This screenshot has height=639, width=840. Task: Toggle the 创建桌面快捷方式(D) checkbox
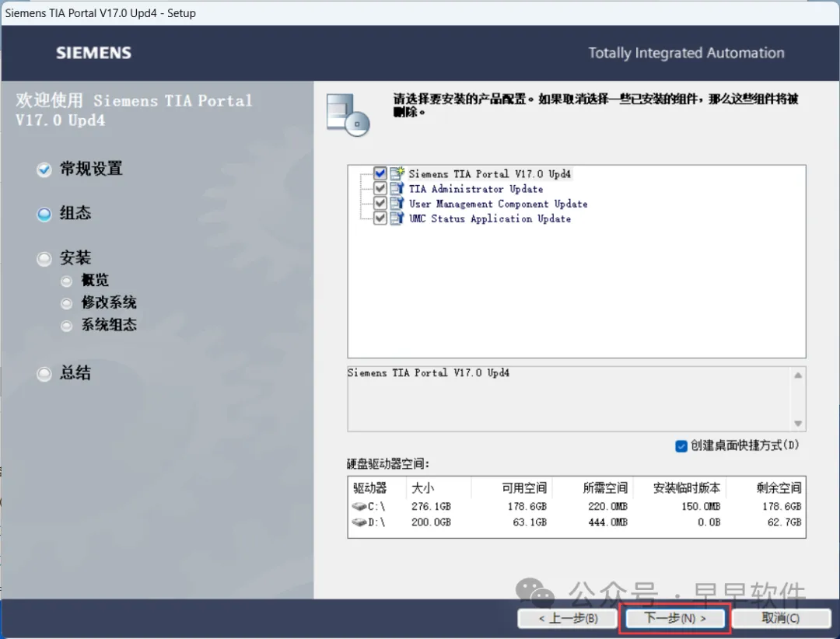(681, 445)
